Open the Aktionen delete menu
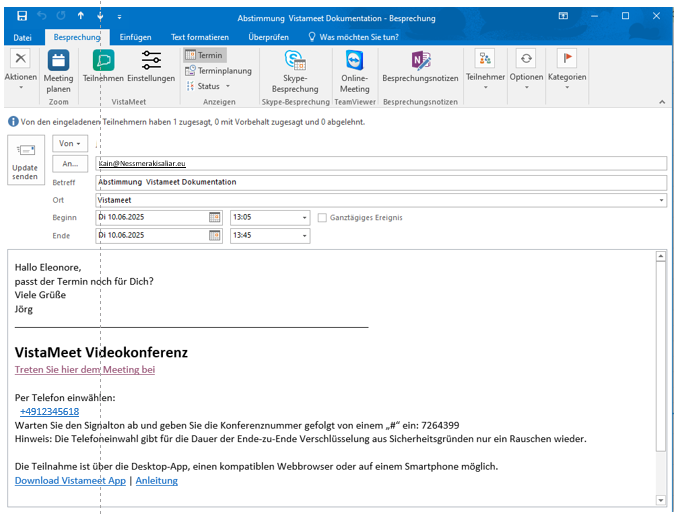The width and height of the screenshot is (677, 515). 20,69
